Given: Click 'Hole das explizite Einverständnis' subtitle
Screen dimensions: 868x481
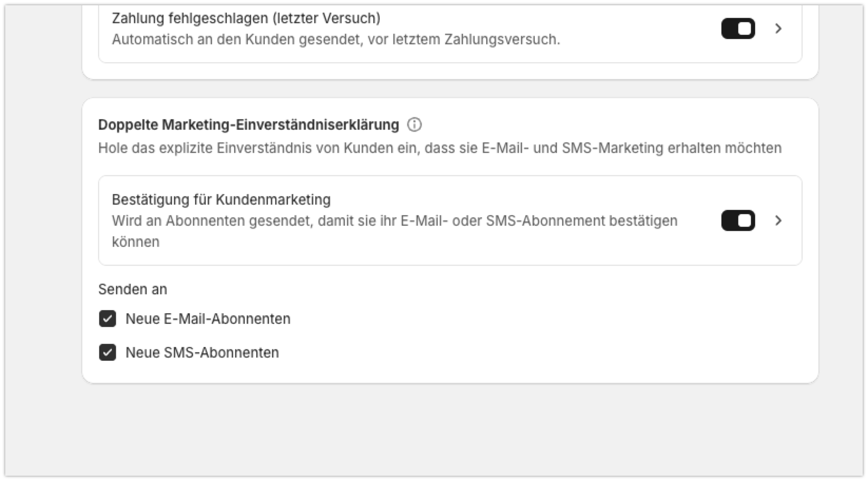Looking at the screenshot, I should (x=440, y=148).
